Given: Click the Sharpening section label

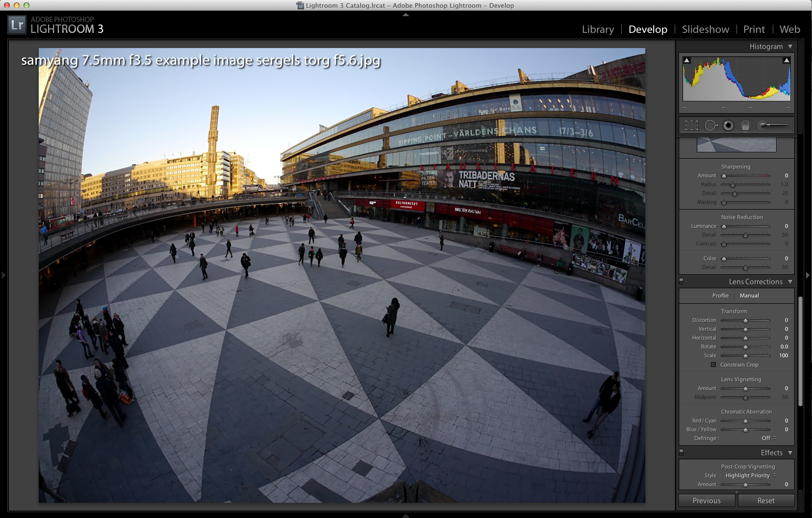Looking at the screenshot, I should tap(736, 167).
